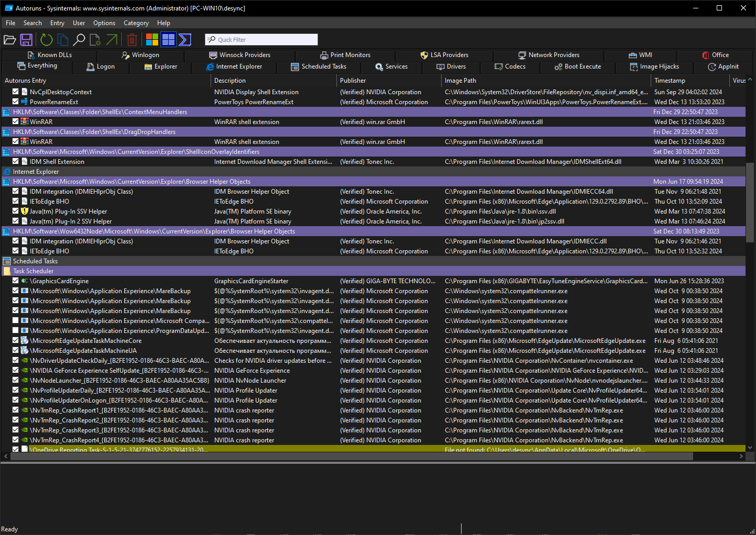Screen dimensions: 756x535
Task: Click the Find magnifier toolbar icon
Action: 79,40
